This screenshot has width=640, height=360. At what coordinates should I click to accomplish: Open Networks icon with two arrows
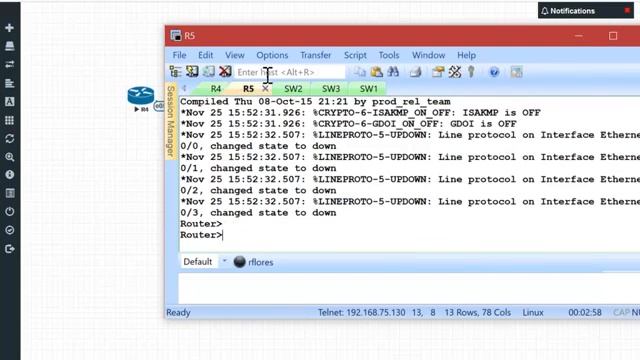click(x=9, y=64)
